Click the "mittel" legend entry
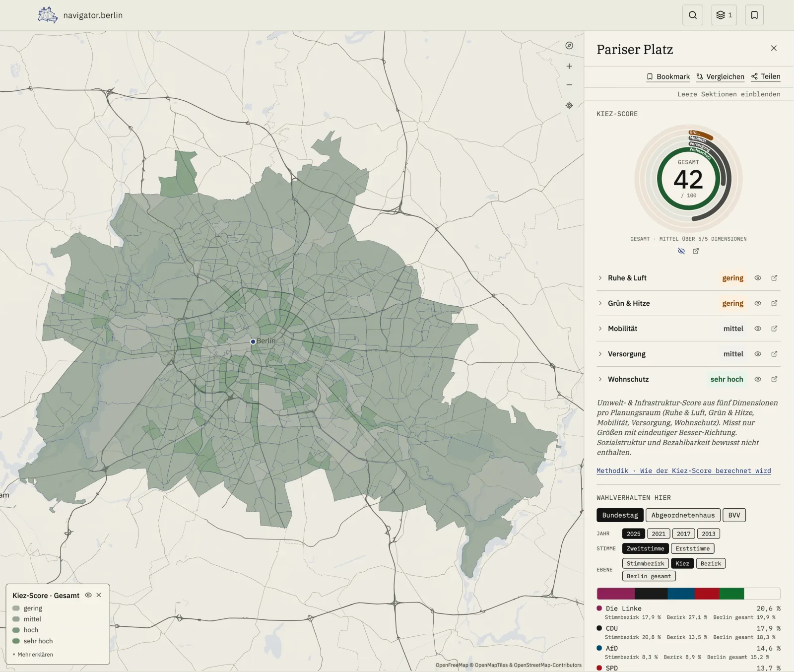Image resolution: width=794 pixels, height=672 pixels. 27,619
